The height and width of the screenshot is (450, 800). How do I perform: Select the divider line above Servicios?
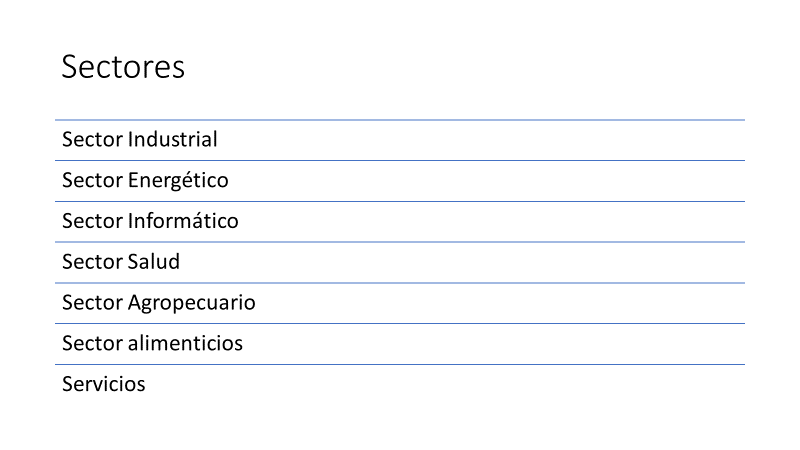click(x=400, y=364)
